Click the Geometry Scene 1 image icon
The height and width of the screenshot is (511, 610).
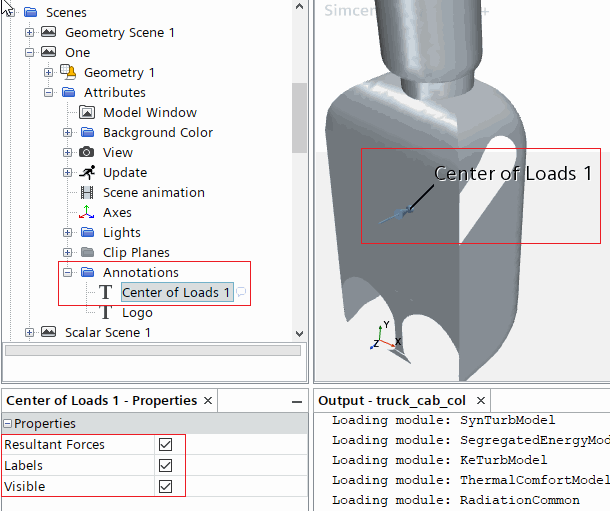point(49,32)
